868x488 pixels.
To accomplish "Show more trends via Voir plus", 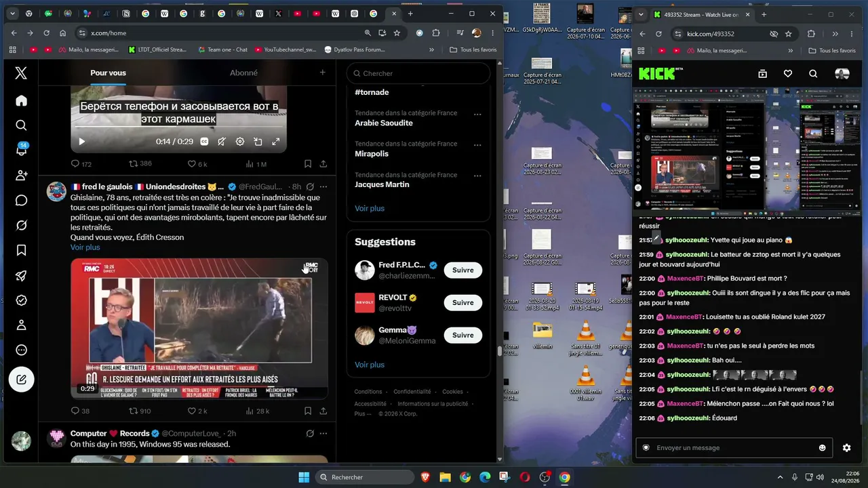I will coord(370,208).
